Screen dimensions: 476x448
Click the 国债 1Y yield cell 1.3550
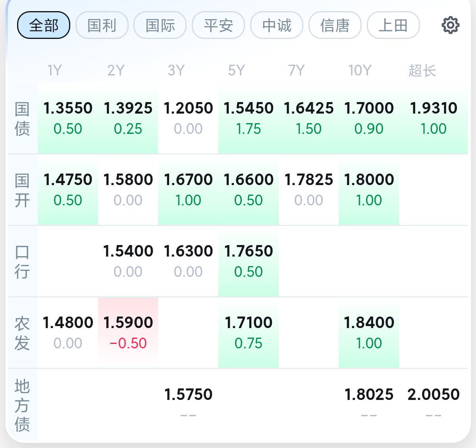point(68,118)
